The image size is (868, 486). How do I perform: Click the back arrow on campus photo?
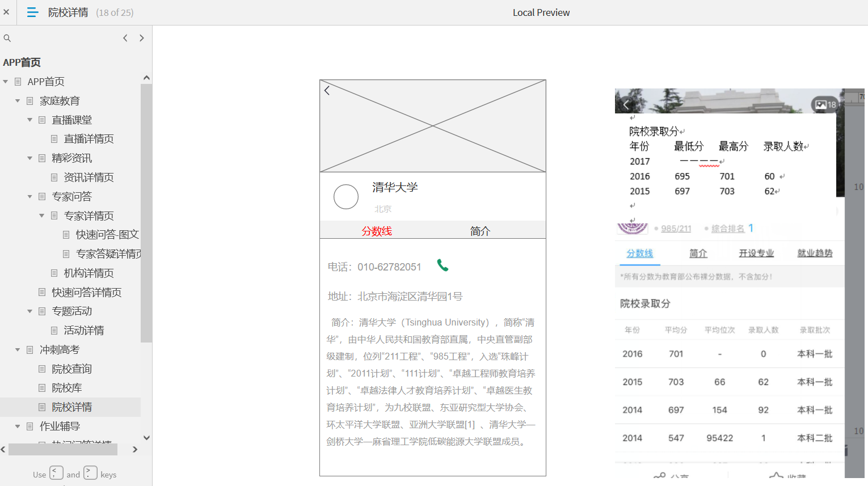click(626, 104)
